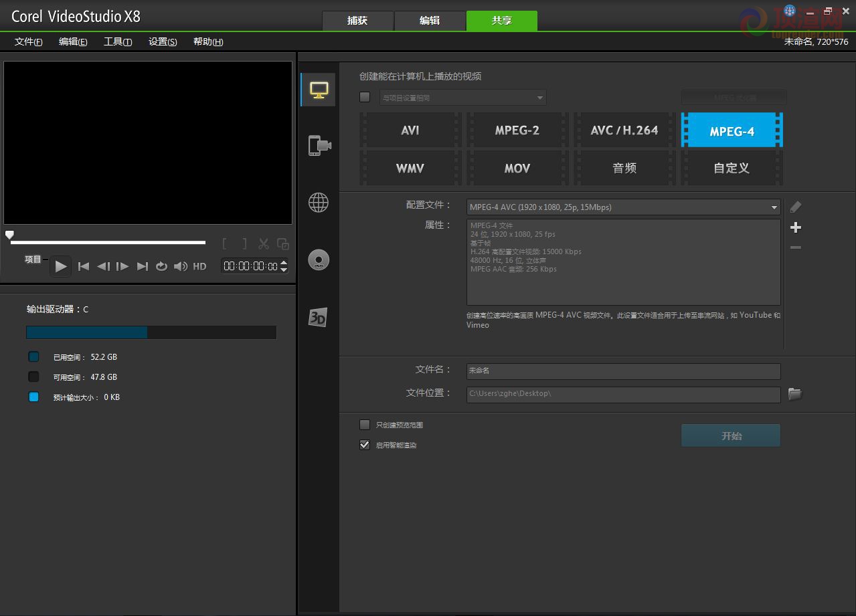Select the 自定义 custom format button
Image resolution: width=856 pixels, height=616 pixels.
coord(732,168)
